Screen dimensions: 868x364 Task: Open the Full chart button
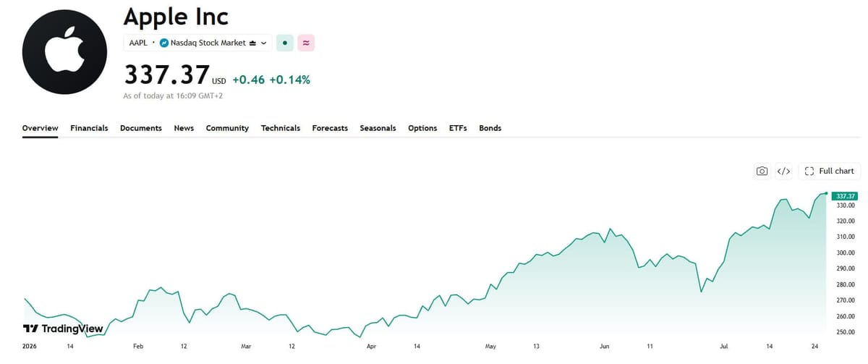coord(829,172)
